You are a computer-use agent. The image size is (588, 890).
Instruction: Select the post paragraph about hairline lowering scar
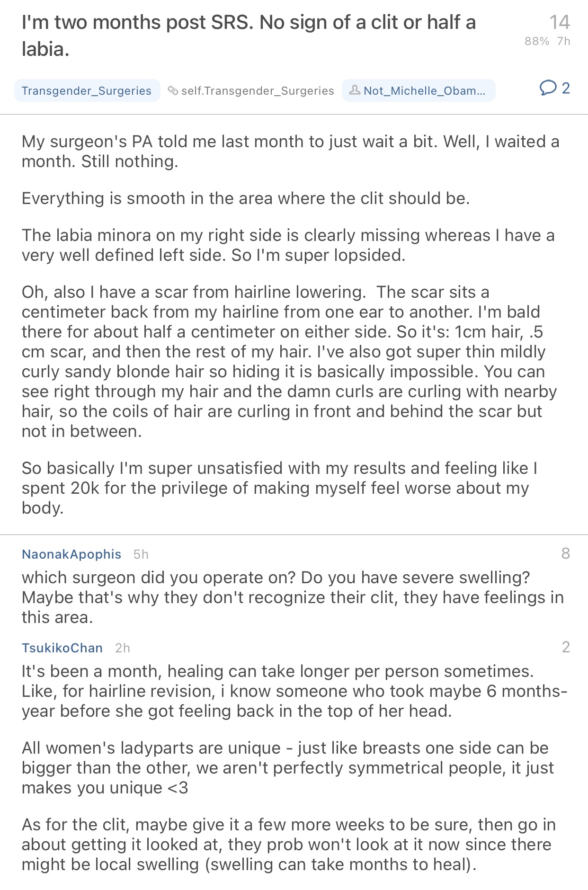pyautogui.click(x=289, y=361)
